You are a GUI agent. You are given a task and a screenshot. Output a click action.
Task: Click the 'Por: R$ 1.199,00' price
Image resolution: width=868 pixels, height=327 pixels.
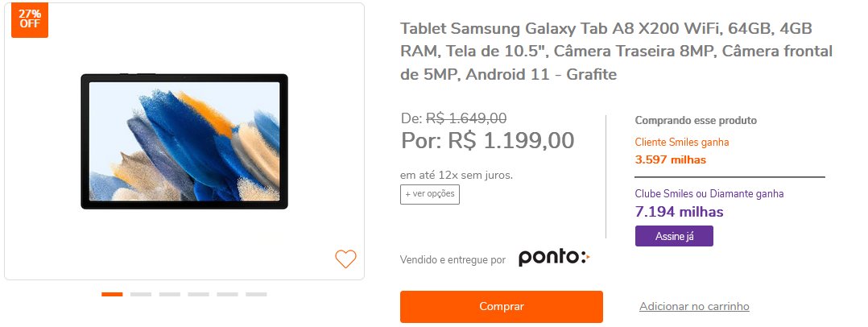pyautogui.click(x=488, y=140)
